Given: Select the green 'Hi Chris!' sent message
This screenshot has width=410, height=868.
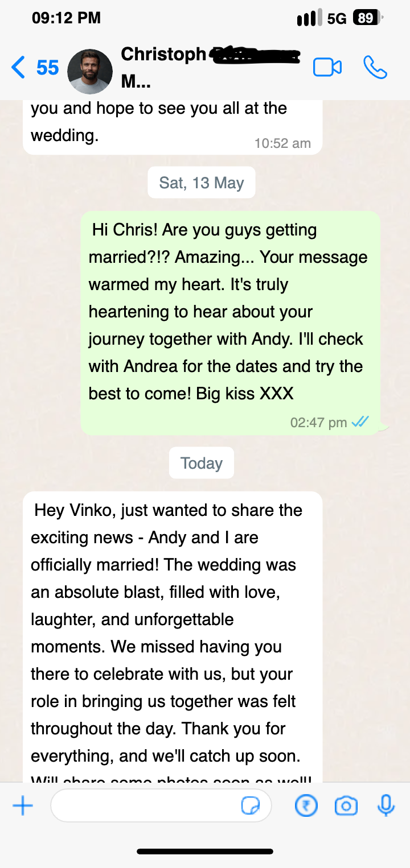Looking at the screenshot, I should pos(230,323).
